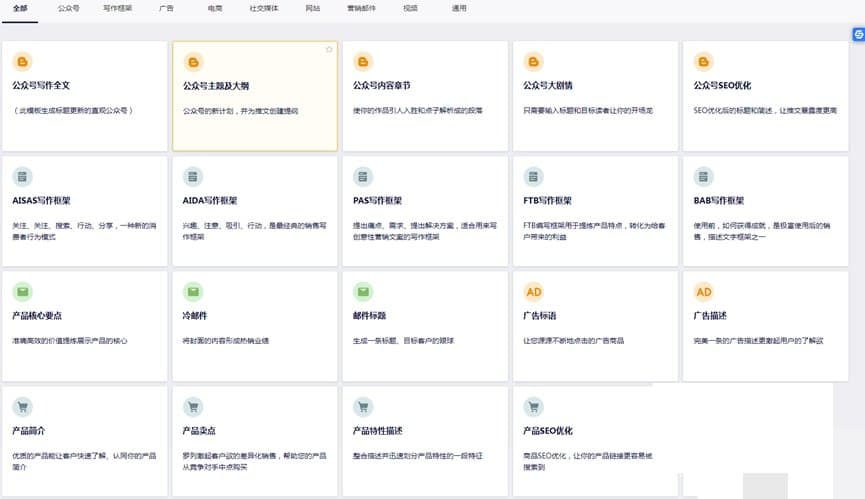865x499 pixels.
Task: Open the 写作框架 tab
Action: [x=117, y=7]
